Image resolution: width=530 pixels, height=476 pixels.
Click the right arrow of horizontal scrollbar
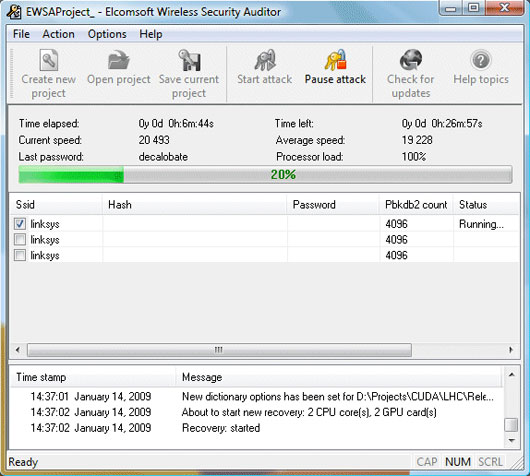511,350
